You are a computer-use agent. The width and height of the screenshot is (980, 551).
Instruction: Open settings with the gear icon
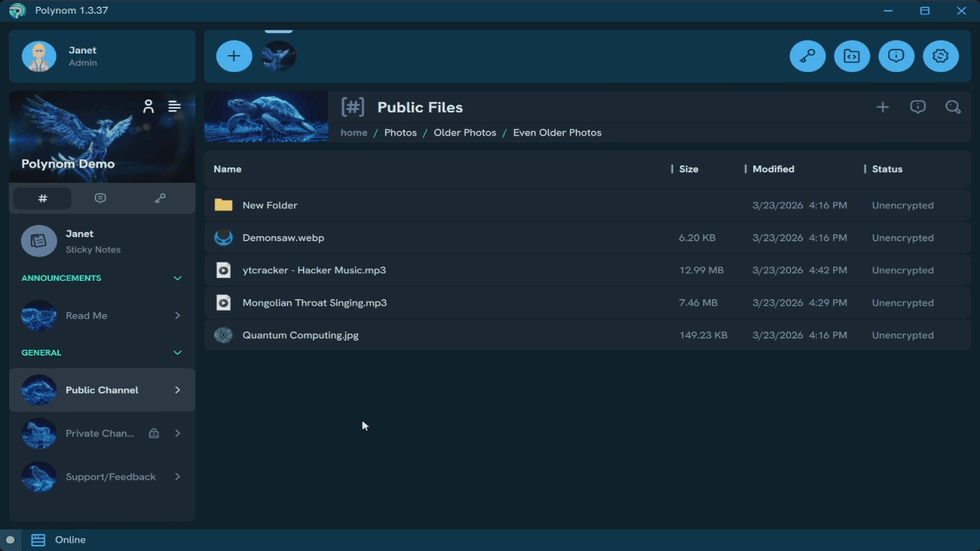point(941,56)
